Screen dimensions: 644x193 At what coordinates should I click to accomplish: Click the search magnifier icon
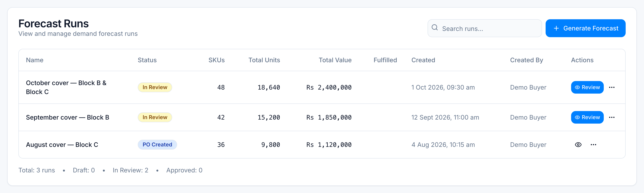click(x=435, y=27)
